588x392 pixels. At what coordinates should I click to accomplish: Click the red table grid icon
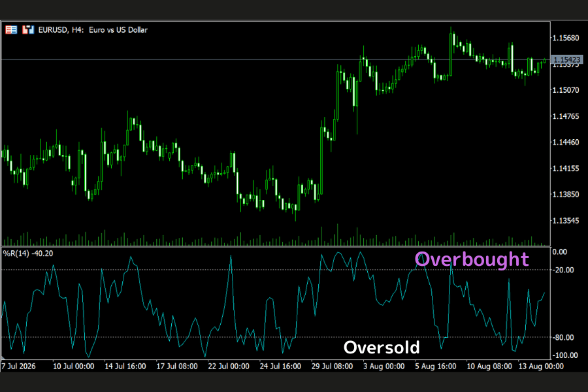[11, 29]
